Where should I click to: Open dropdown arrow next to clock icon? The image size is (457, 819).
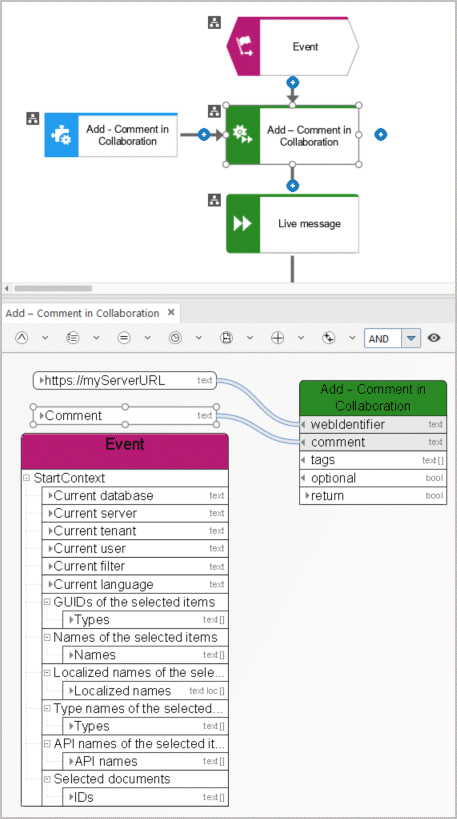[198, 338]
